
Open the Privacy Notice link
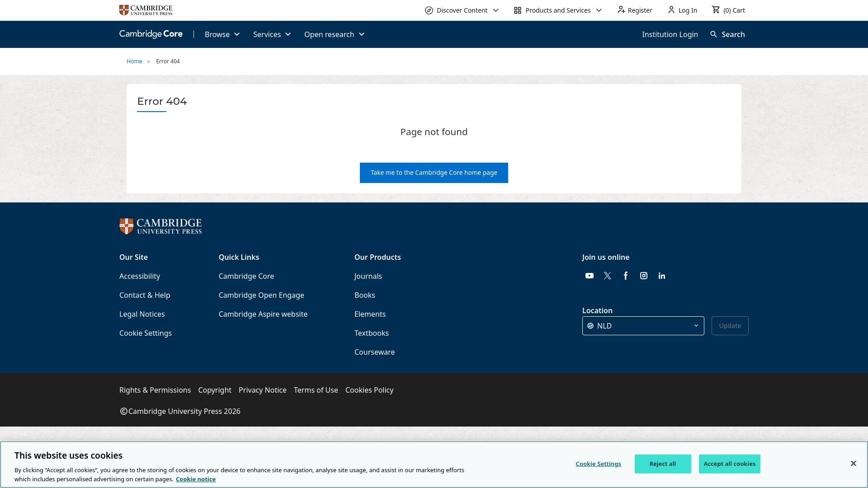tap(263, 390)
